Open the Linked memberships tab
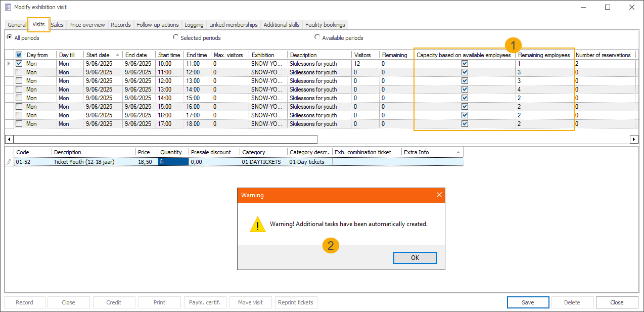This screenshot has height=312, width=644. click(233, 25)
